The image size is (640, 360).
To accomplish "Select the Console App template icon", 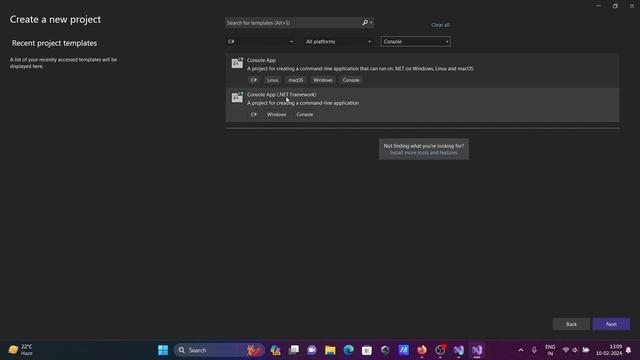I will coord(237,63).
